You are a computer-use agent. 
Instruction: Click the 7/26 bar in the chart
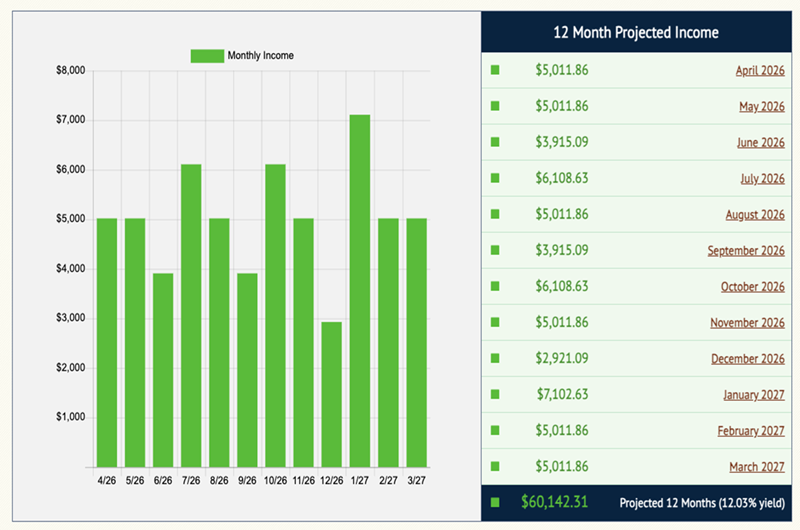(x=191, y=315)
